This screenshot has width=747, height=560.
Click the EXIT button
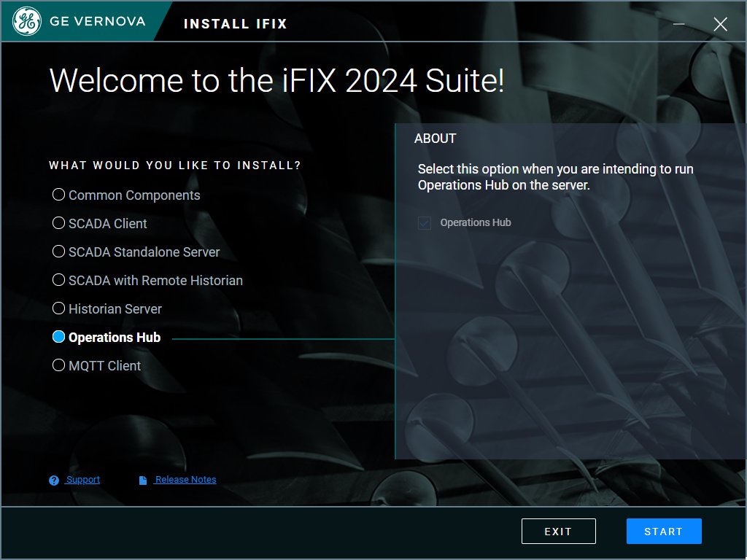pos(558,532)
